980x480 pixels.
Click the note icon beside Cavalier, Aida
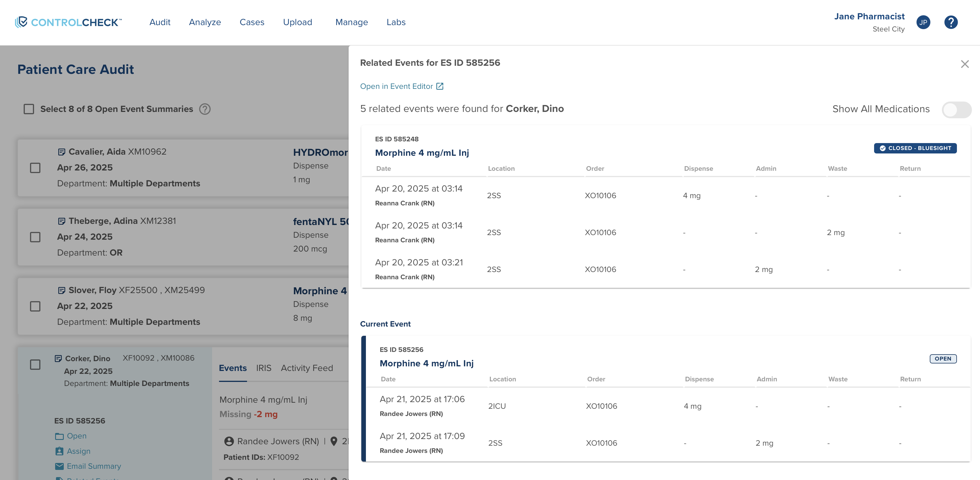[x=61, y=152]
